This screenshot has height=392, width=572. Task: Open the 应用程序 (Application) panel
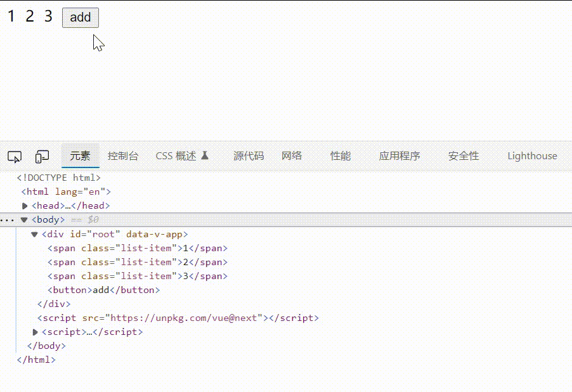pyautogui.click(x=399, y=155)
